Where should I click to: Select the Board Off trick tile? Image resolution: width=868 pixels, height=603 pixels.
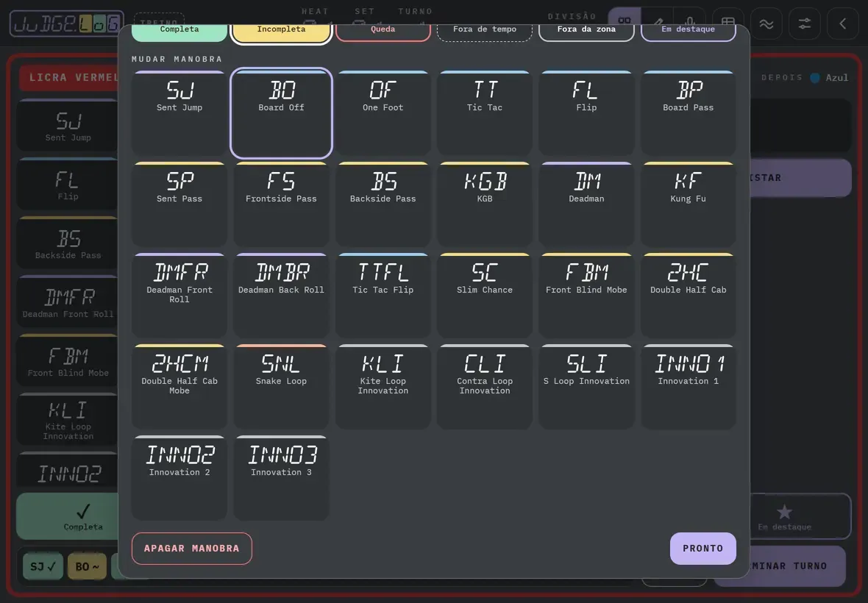281,113
